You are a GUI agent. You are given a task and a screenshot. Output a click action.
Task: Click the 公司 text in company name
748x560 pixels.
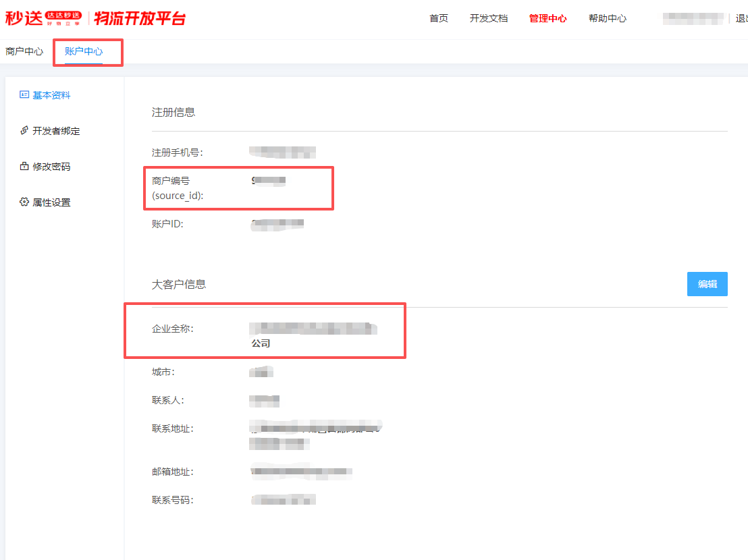261,343
